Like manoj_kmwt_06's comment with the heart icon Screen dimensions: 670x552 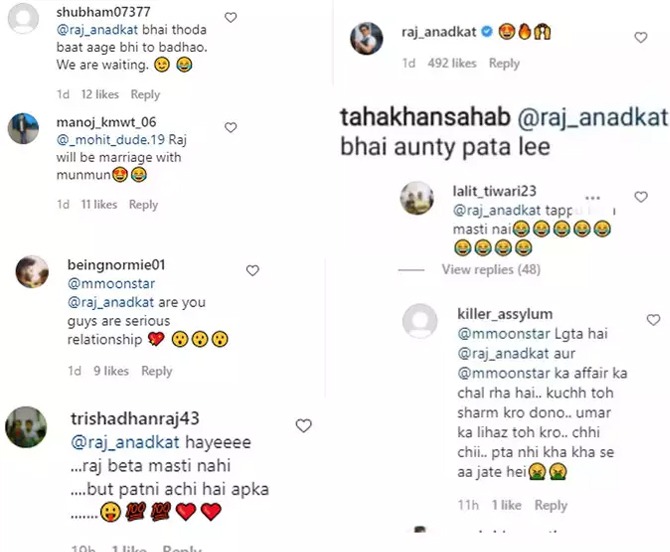coord(231,127)
